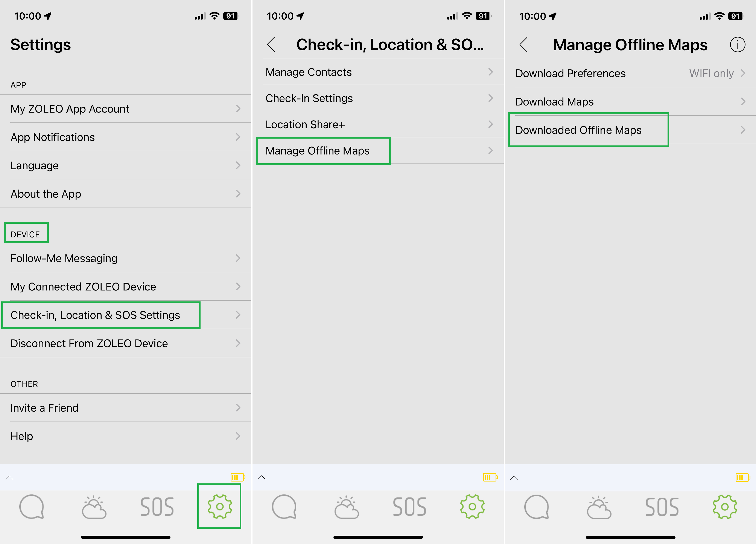Open chat icon in Manage Offline Maps tab bar
756x544 pixels.
point(536,507)
